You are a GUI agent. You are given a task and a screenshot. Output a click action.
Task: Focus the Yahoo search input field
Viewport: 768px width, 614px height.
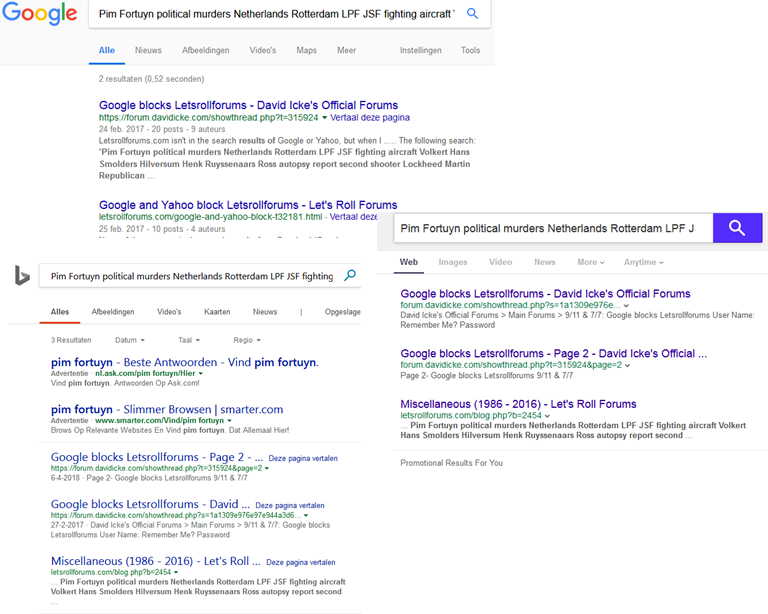click(553, 228)
